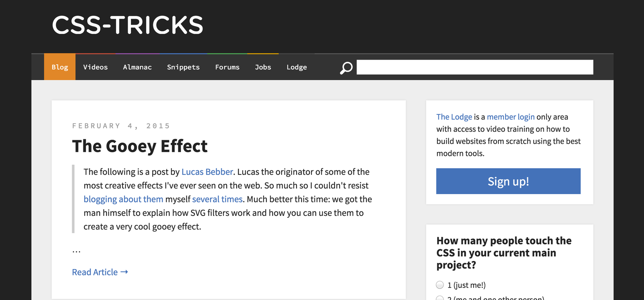This screenshot has height=300, width=644.
Task: Go to the Lodge nav item
Action: click(297, 67)
